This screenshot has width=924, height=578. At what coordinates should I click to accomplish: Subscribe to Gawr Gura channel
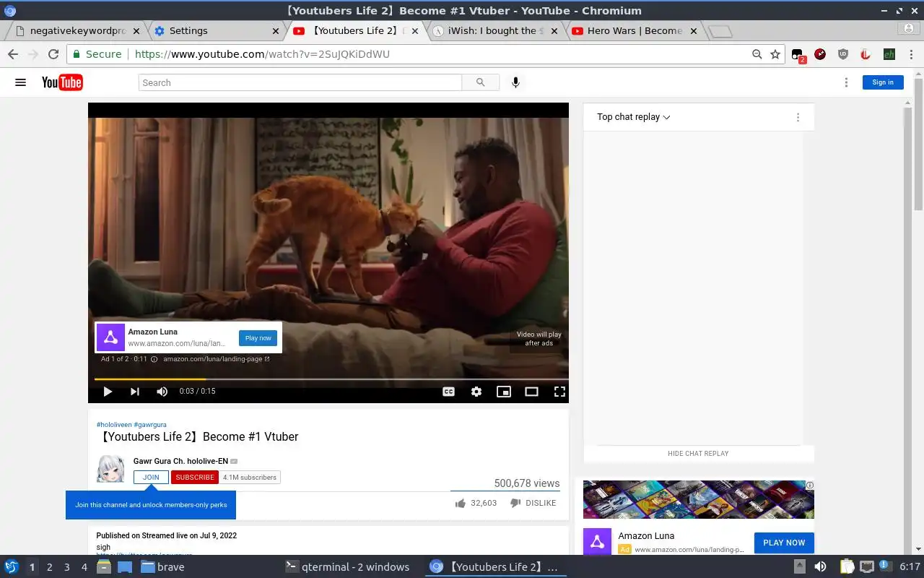click(195, 477)
